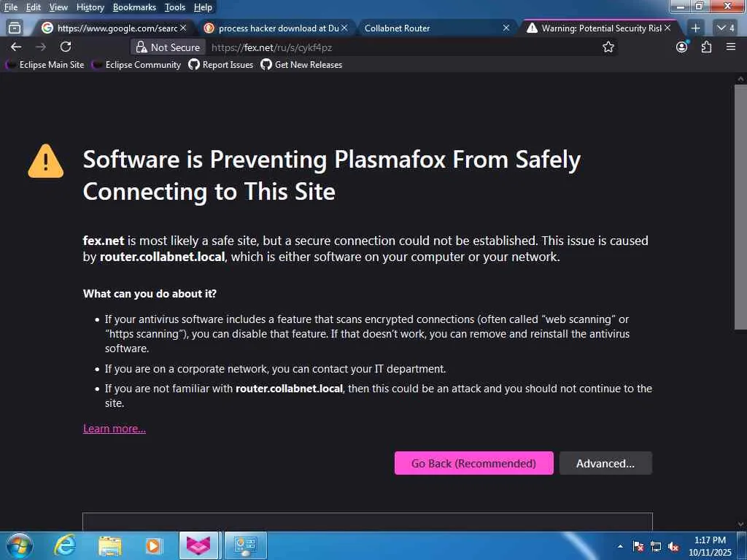Open the Help menu
This screenshot has width=747, height=560.
tap(203, 7)
